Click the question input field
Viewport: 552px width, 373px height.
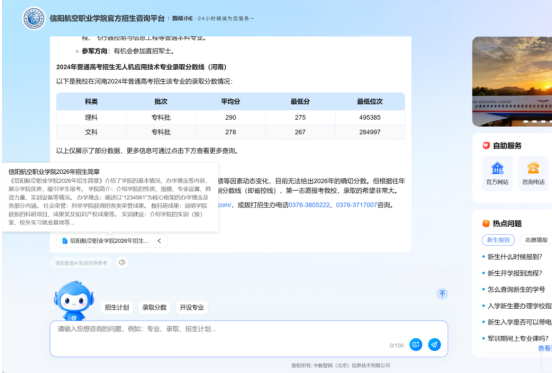[x=249, y=339]
